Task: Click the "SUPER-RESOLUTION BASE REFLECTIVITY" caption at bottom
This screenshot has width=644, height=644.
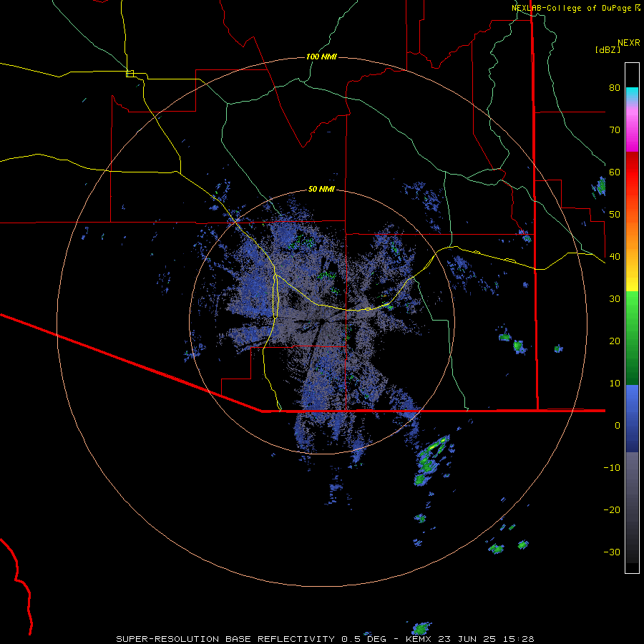Action: point(225,639)
